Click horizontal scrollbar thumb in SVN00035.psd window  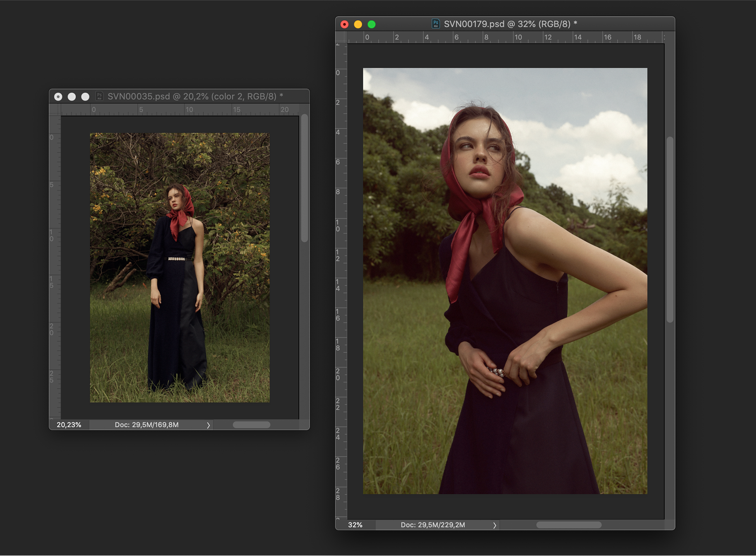coord(251,425)
